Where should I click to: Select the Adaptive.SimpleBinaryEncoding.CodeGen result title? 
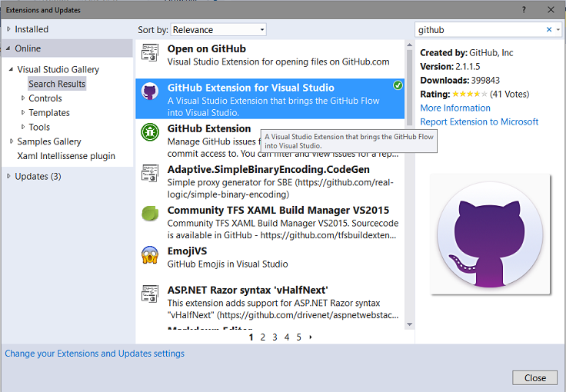click(268, 169)
